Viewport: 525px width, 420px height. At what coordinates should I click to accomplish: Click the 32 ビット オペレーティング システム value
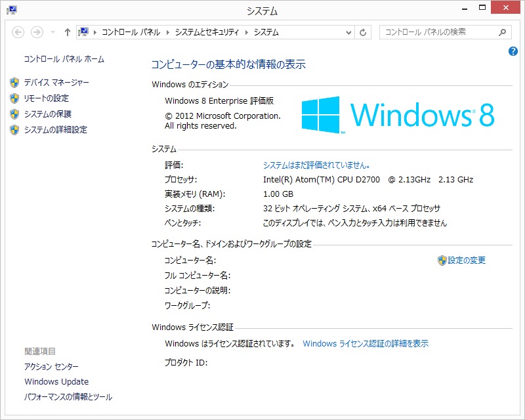pos(352,208)
